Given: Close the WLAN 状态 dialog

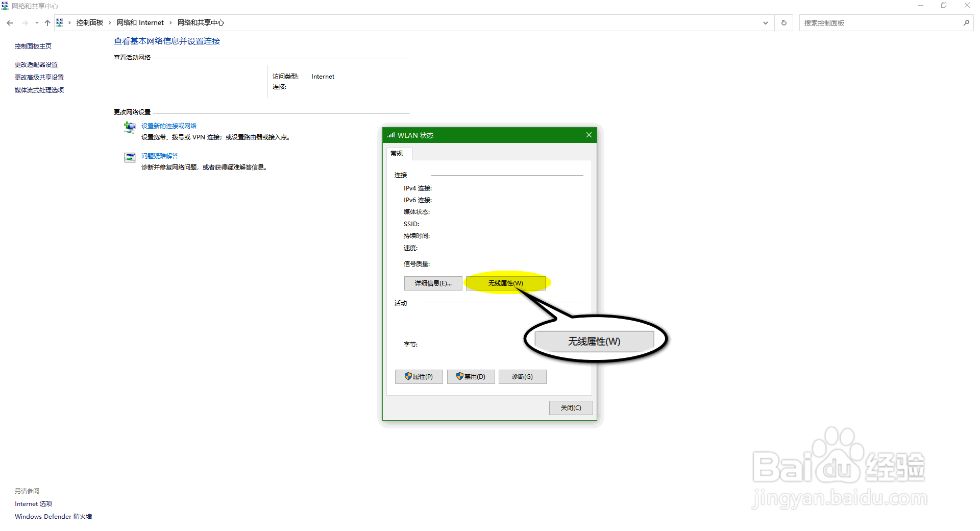Looking at the screenshot, I should (x=589, y=135).
